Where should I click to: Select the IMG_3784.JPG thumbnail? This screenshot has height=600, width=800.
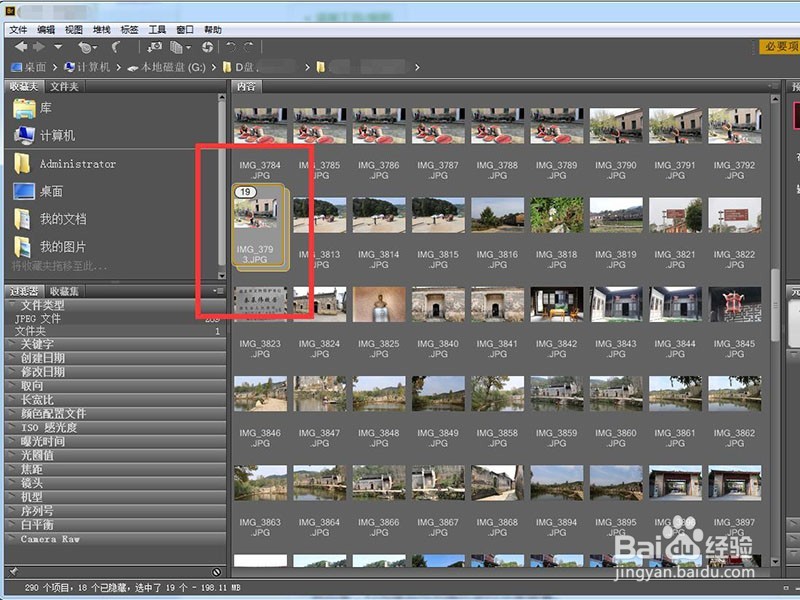(x=260, y=126)
